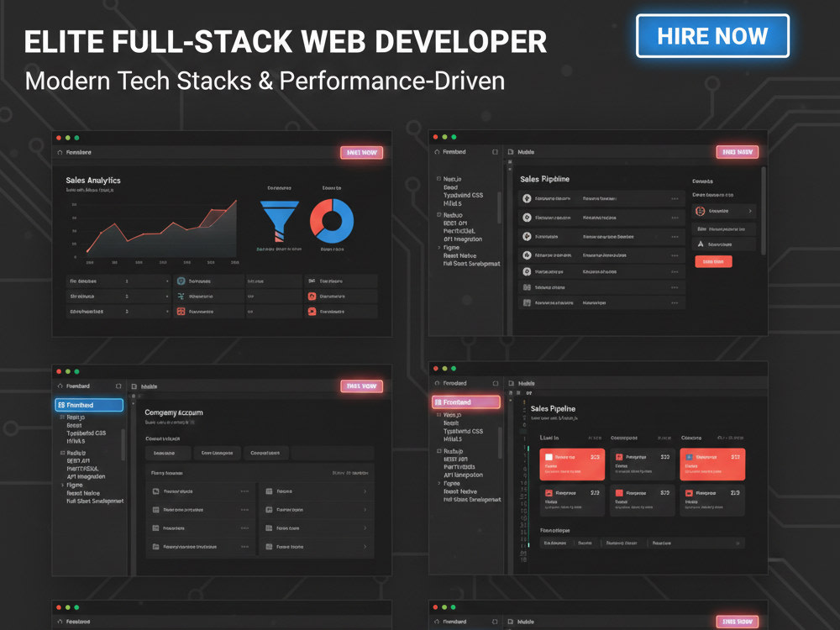Select Typstwind CSS in the Sales Pipeline board window sidebar
Image resolution: width=840 pixels, height=630 pixels.
(463, 431)
